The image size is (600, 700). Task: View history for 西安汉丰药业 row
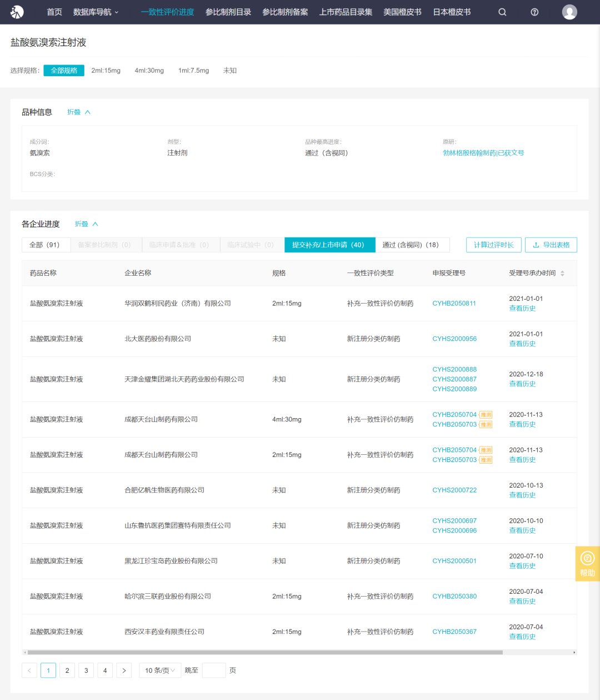click(522, 637)
